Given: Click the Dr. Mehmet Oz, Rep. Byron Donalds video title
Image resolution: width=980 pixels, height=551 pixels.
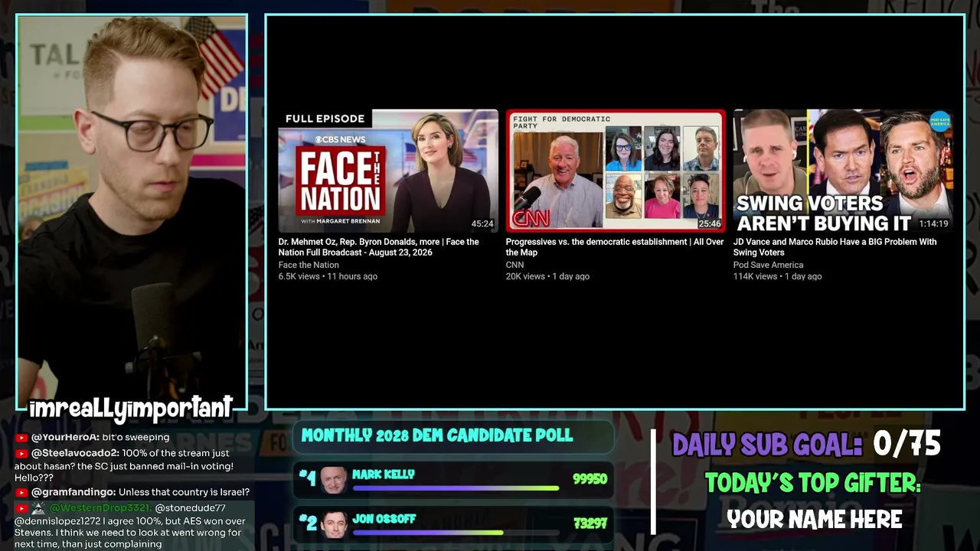Looking at the screenshot, I should 379,247.
